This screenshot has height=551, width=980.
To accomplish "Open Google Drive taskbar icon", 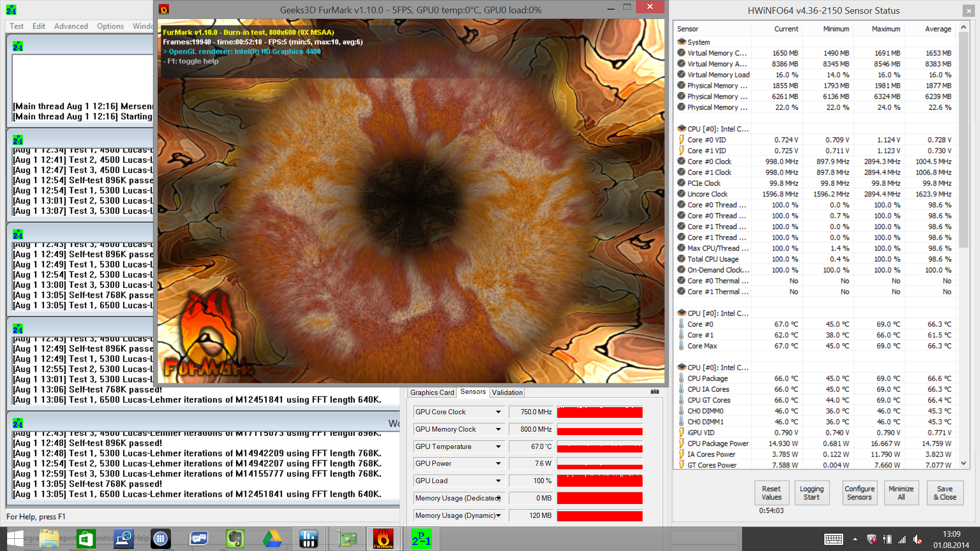I will 272,539.
